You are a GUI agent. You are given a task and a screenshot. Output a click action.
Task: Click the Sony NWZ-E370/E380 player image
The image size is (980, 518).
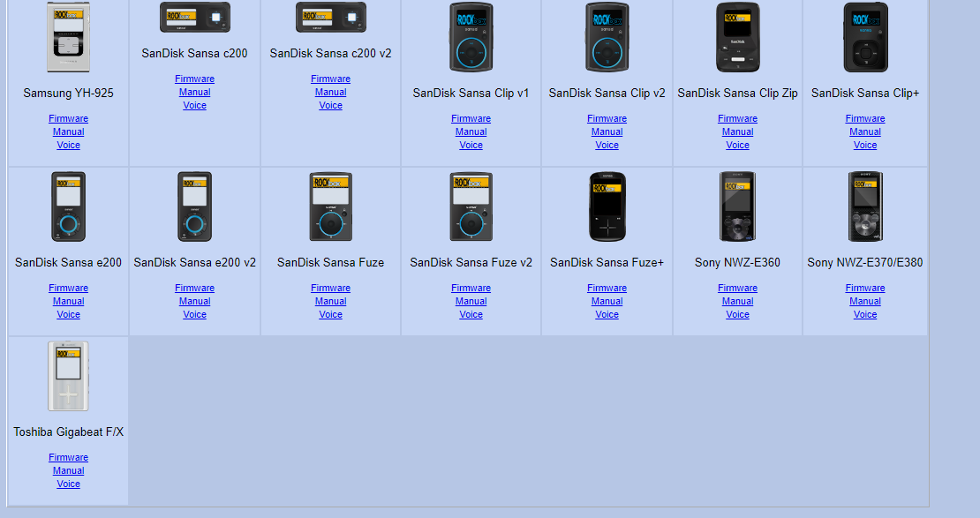865,206
